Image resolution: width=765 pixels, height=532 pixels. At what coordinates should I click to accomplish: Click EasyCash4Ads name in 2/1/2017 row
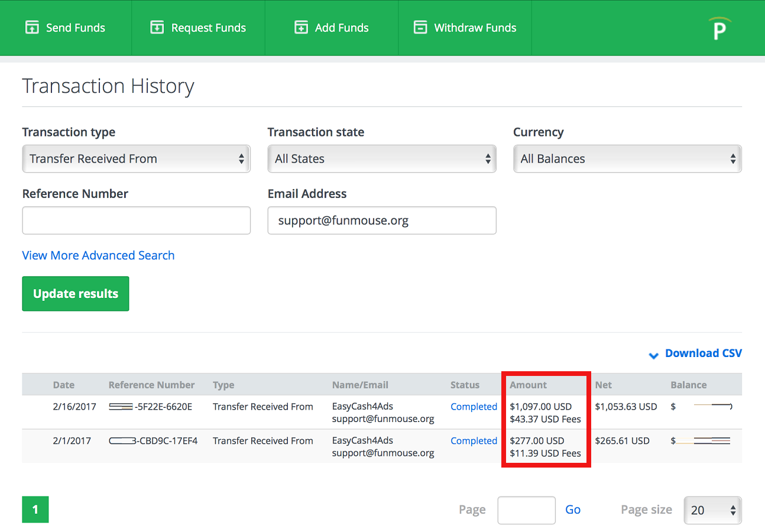point(362,441)
